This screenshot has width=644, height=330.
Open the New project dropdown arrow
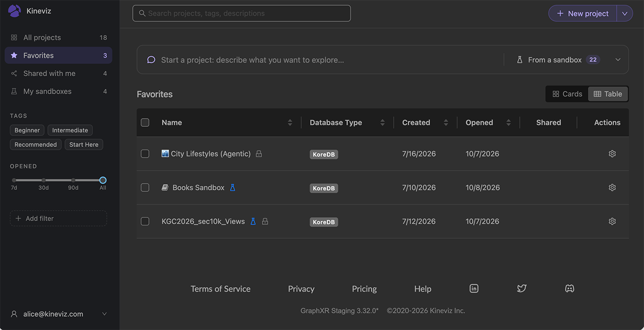coord(624,14)
